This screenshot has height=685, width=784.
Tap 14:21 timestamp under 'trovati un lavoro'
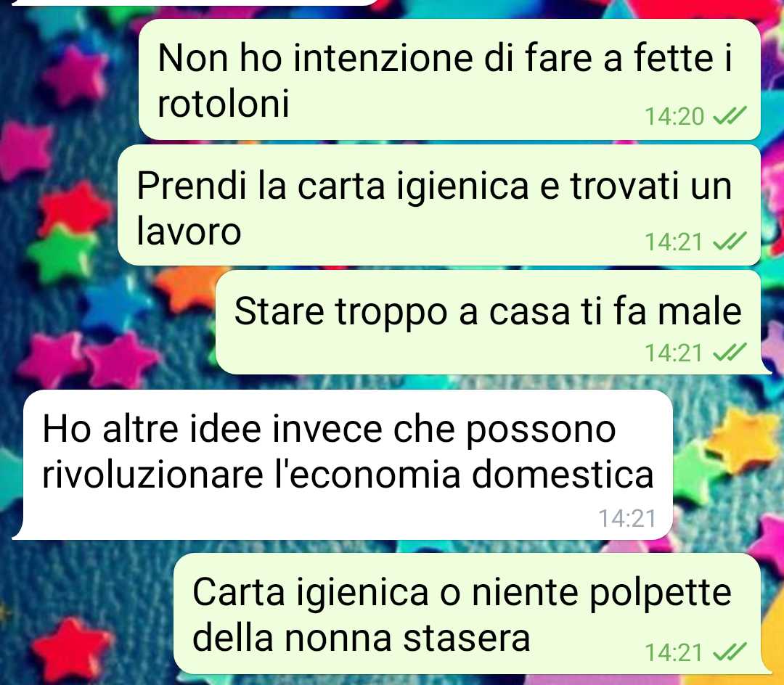tap(674, 242)
